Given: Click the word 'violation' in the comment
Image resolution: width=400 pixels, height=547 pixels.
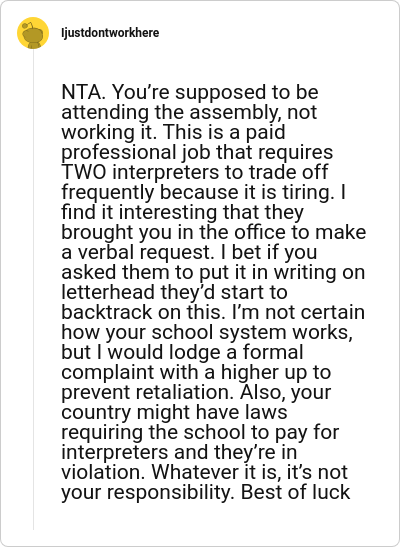Looking at the screenshot, I should (x=104, y=473).
